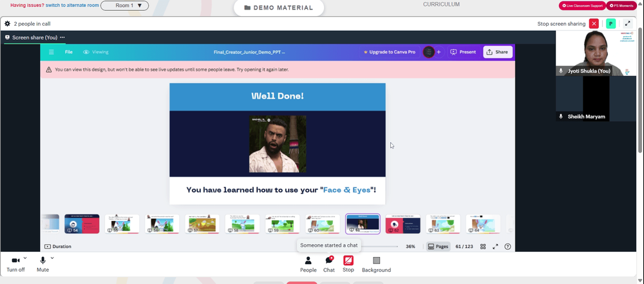This screenshot has height=284, width=644.
Task: Start the Canva Present mode
Action: (463, 52)
